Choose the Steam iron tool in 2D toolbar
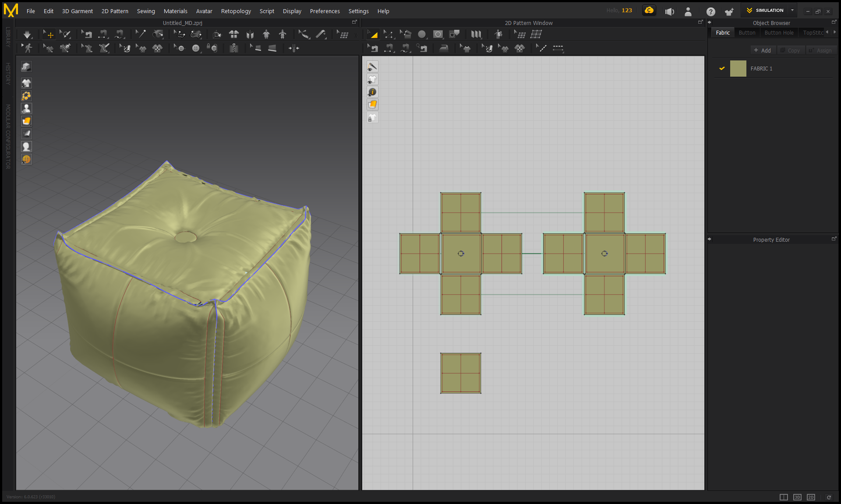The image size is (841, 504). tap(444, 48)
